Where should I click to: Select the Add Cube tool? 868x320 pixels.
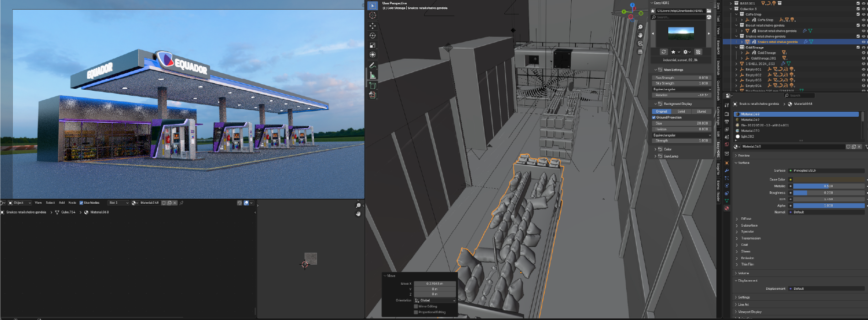click(x=372, y=85)
